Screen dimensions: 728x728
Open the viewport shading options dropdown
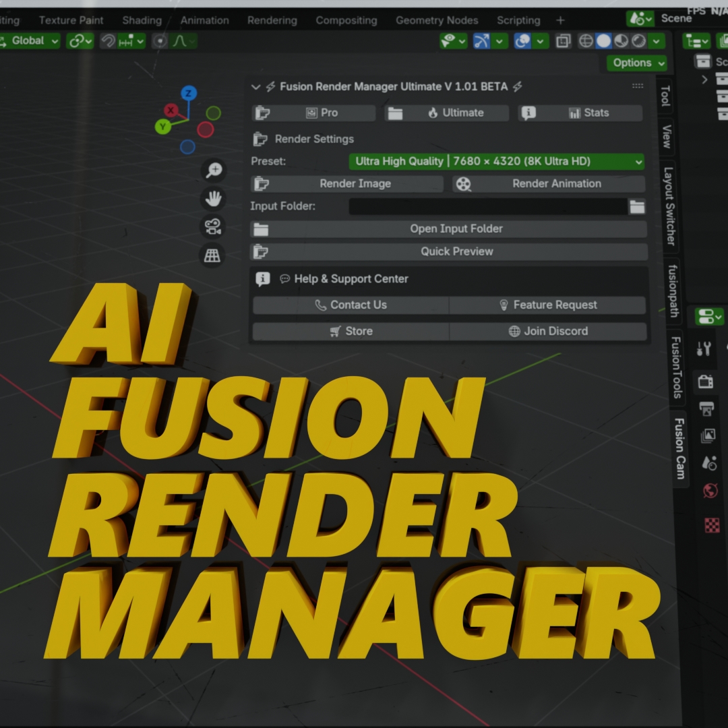657,41
